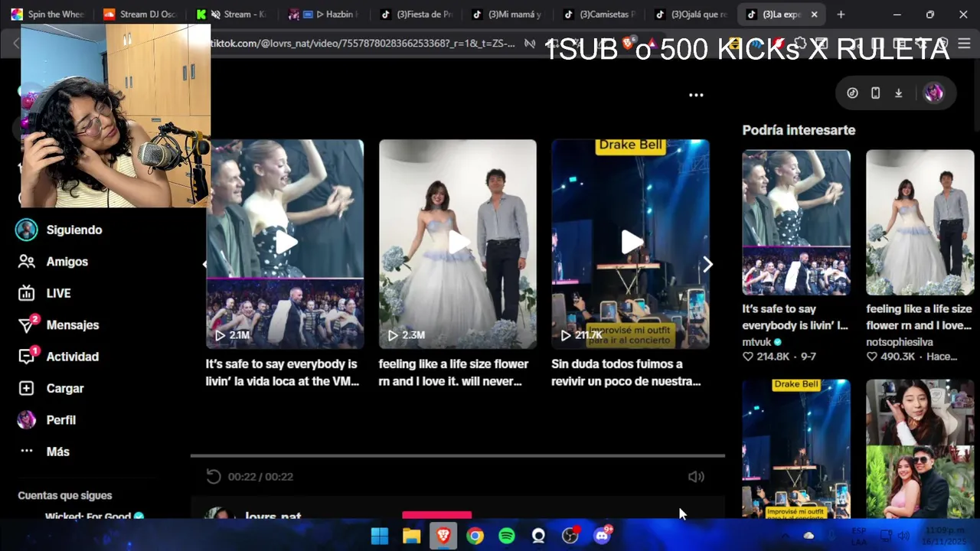Click the 'Cuentas que sigues' label

(65, 495)
